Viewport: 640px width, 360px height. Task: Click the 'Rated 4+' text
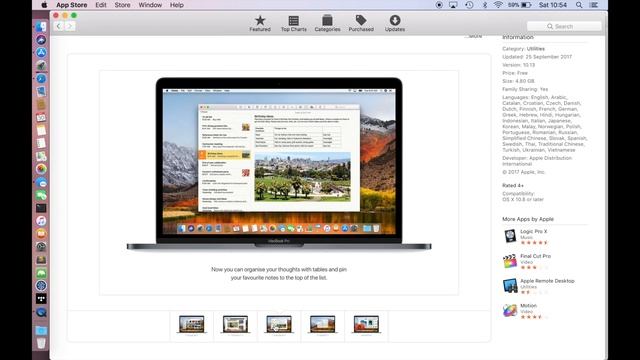[x=513, y=185]
